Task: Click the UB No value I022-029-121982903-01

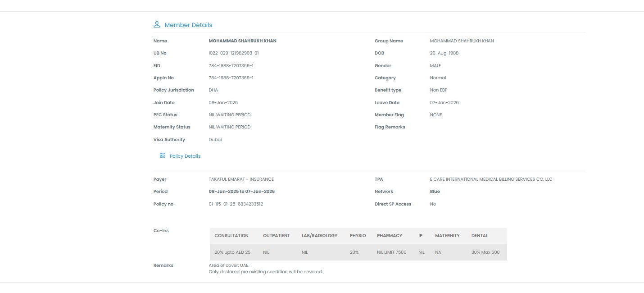Action: [x=234, y=53]
